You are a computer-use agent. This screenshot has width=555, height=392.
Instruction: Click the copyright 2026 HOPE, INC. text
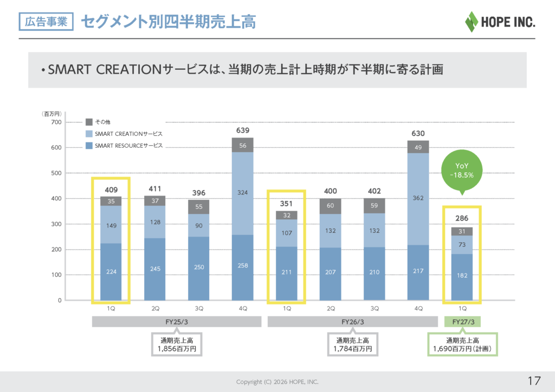[277, 382]
